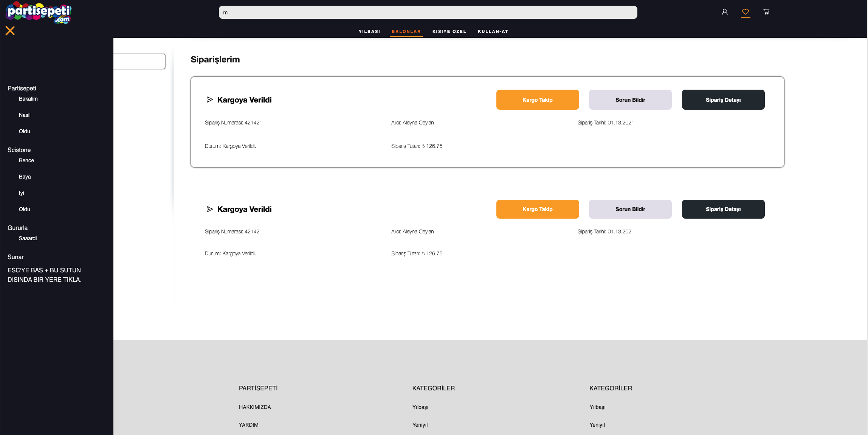Open the KISIYE OZEL tab

coord(449,31)
